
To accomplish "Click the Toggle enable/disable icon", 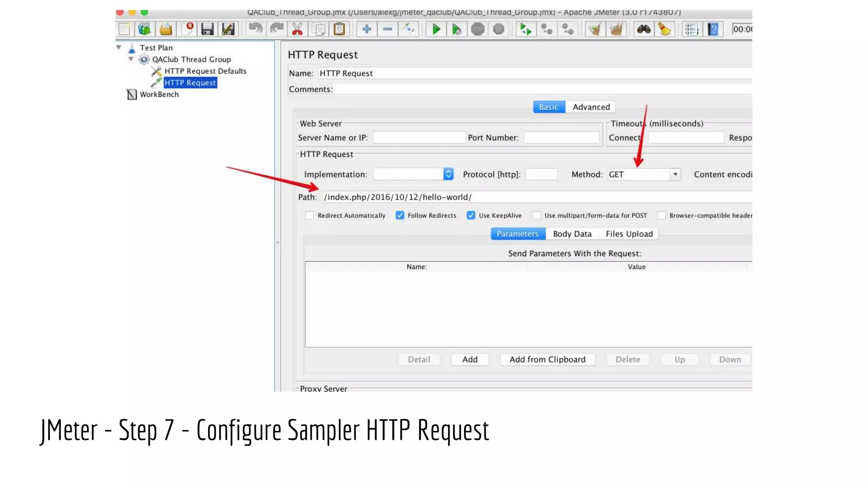I will point(409,29).
